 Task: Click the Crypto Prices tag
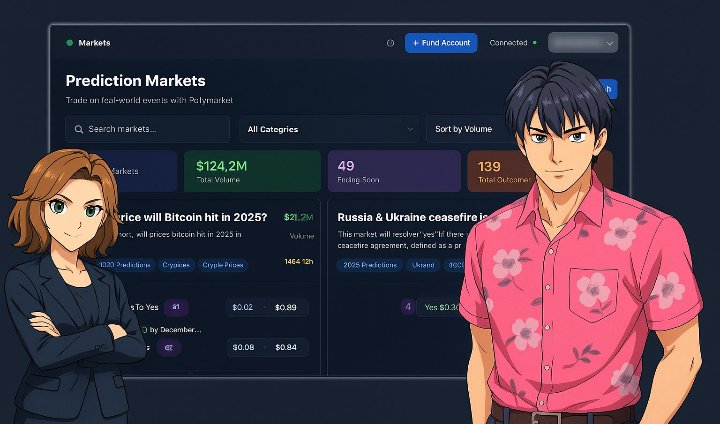pos(223,265)
